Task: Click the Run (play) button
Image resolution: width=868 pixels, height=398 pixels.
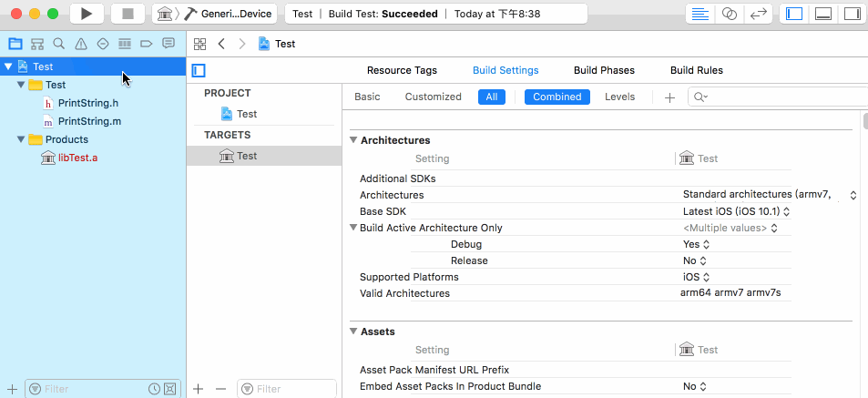Action: tap(87, 14)
